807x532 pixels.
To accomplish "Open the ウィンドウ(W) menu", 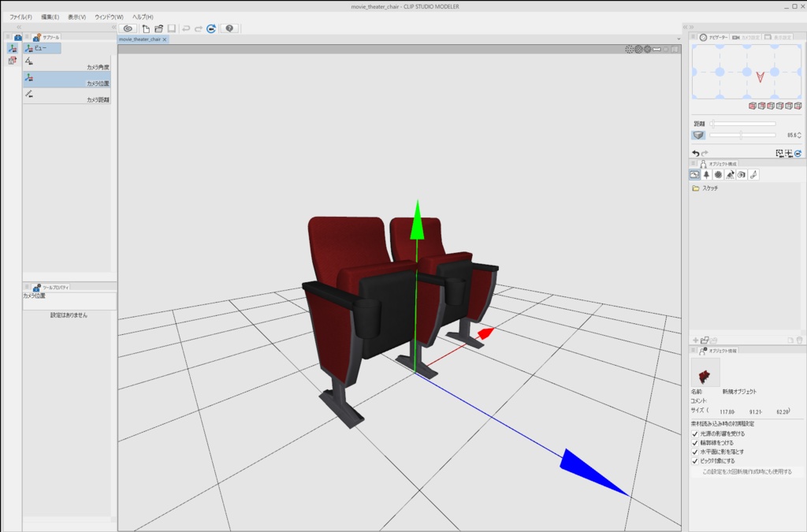I will 109,17.
